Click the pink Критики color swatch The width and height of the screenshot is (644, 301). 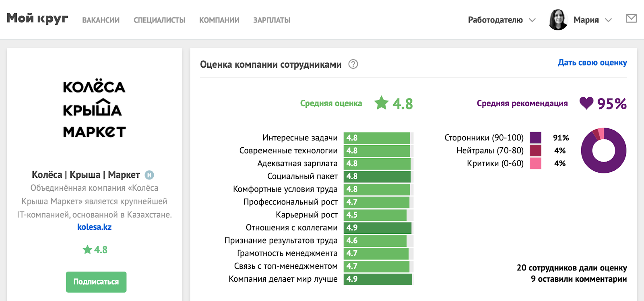click(535, 163)
